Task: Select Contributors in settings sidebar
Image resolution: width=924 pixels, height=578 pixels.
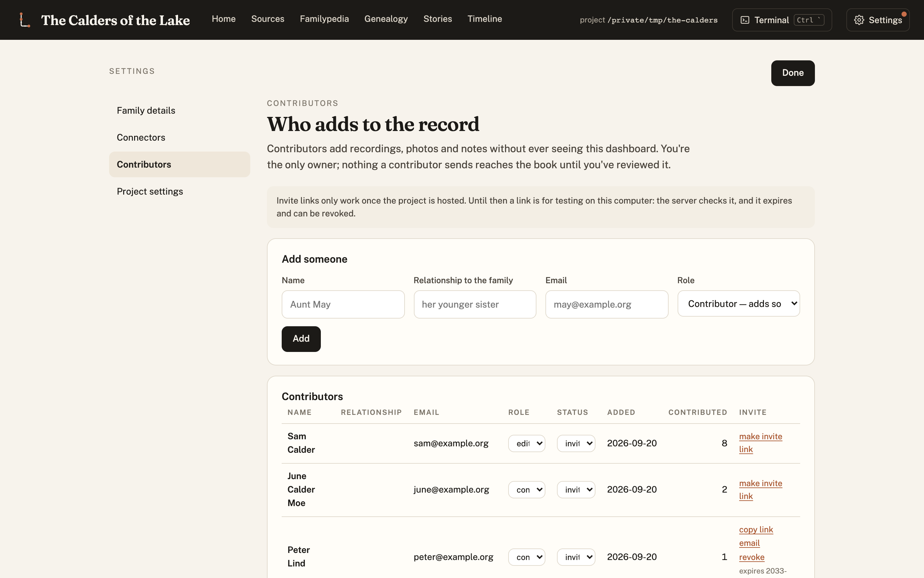Action: pyautogui.click(x=179, y=164)
